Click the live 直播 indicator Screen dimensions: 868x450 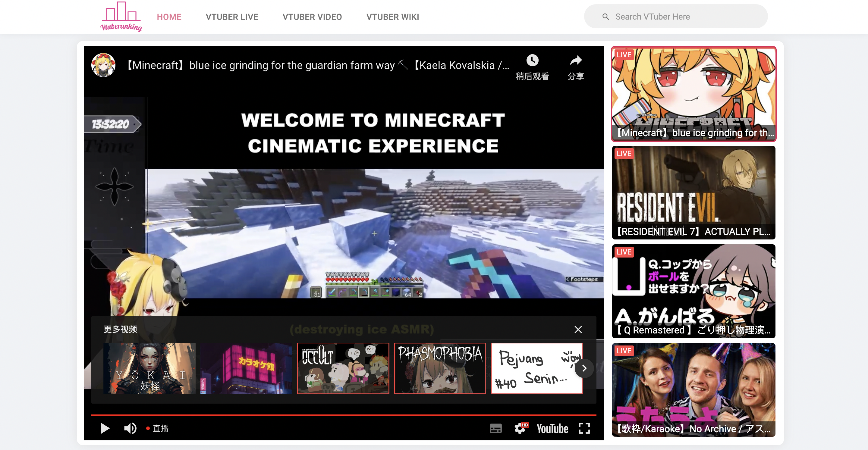tap(157, 428)
